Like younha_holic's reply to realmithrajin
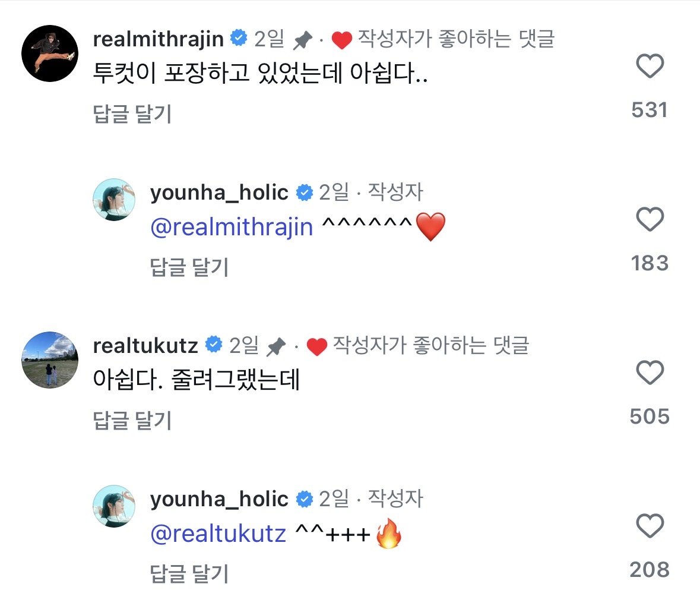The image size is (700, 612). (650, 220)
